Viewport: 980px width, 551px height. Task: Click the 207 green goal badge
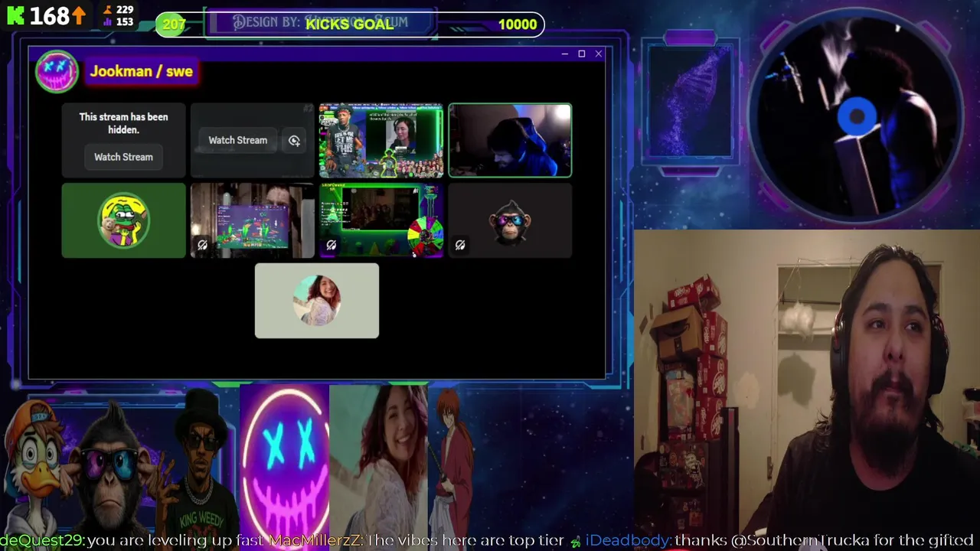(174, 24)
